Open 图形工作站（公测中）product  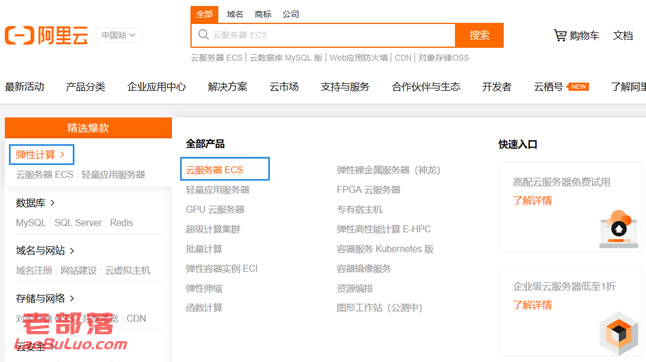[379, 308]
